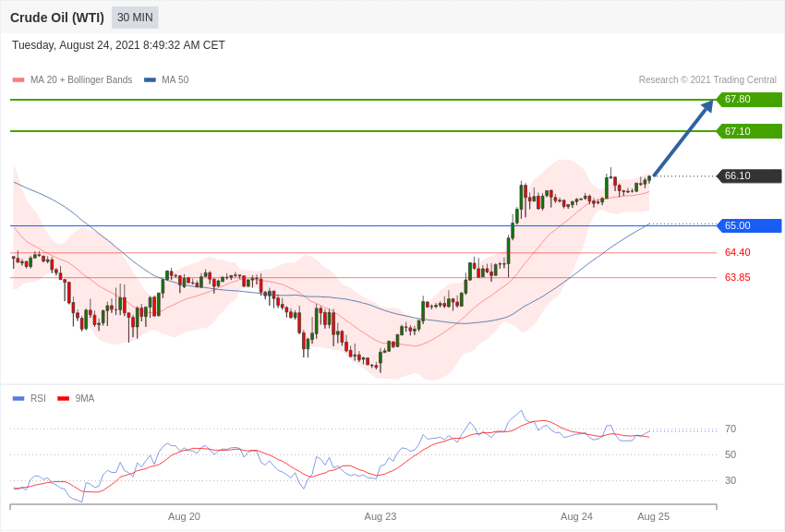
Task: Toggle the MA 50 legend entry
Action: click(x=166, y=80)
